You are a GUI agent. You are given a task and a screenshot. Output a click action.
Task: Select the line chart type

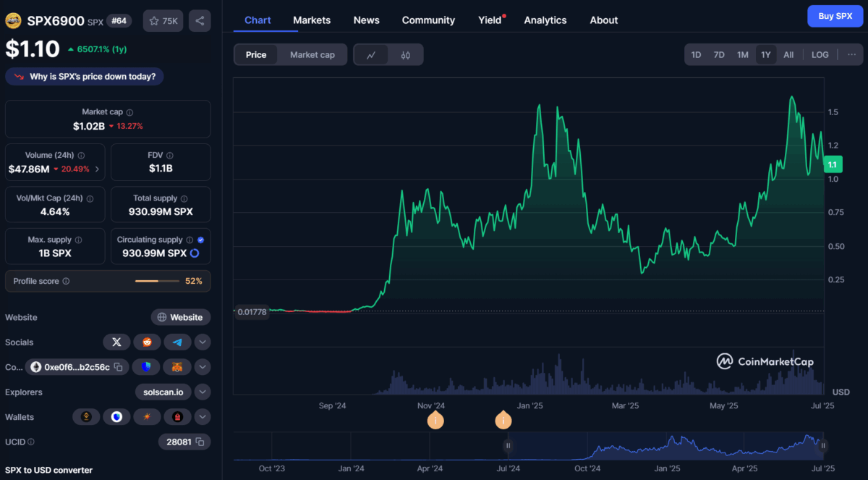(x=371, y=55)
